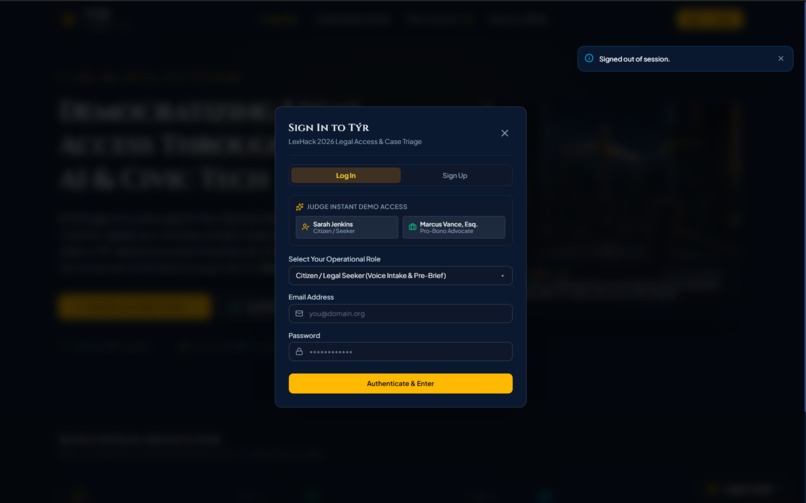Screen dimensions: 806x503
Task: Click 'LexHack 2026 Legal Access & Case Triage' subtitle
Action: pyautogui.click(x=355, y=141)
